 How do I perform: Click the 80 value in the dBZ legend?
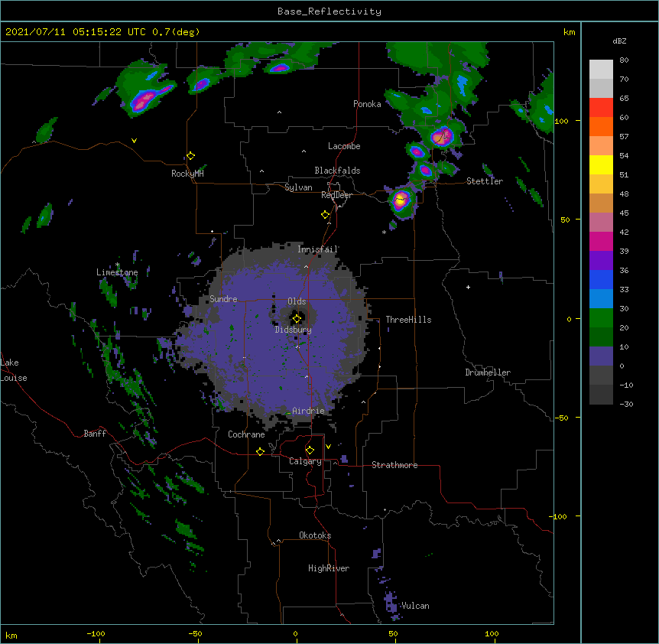(624, 60)
